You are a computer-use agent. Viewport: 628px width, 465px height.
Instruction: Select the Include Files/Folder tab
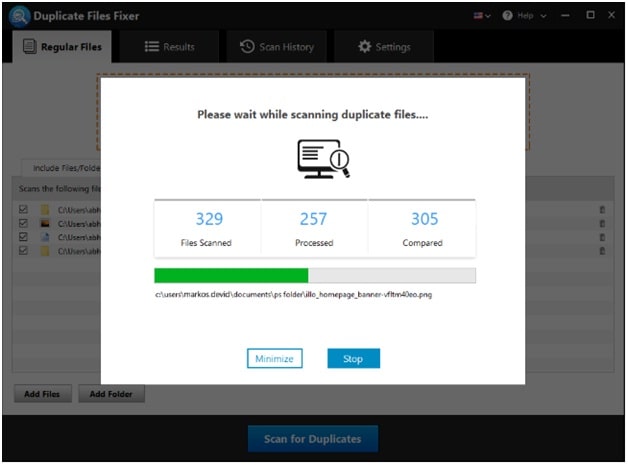pos(61,168)
